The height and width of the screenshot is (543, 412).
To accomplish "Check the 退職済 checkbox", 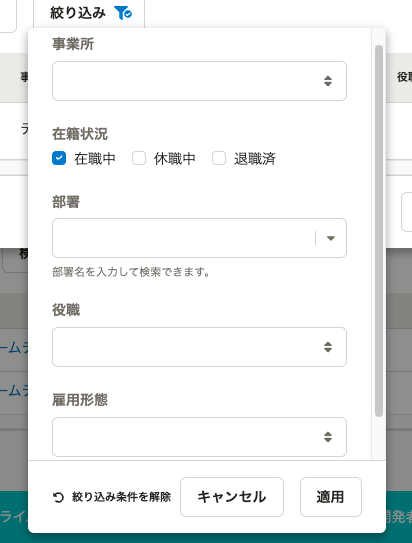I will (219, 158).
